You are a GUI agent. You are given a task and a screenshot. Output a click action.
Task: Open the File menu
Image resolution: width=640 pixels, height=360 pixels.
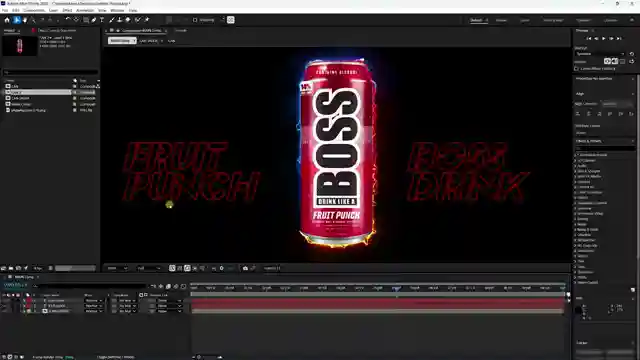[5, 10]
